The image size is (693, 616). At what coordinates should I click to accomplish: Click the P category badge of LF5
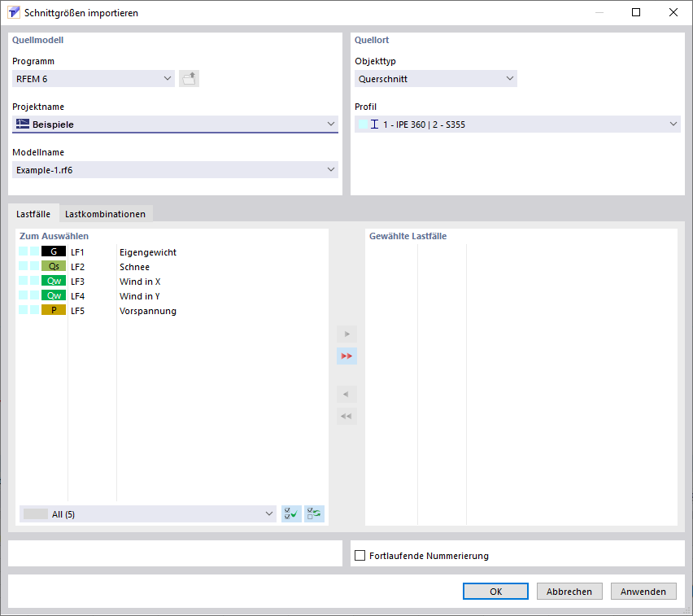[x=54, y=310]
